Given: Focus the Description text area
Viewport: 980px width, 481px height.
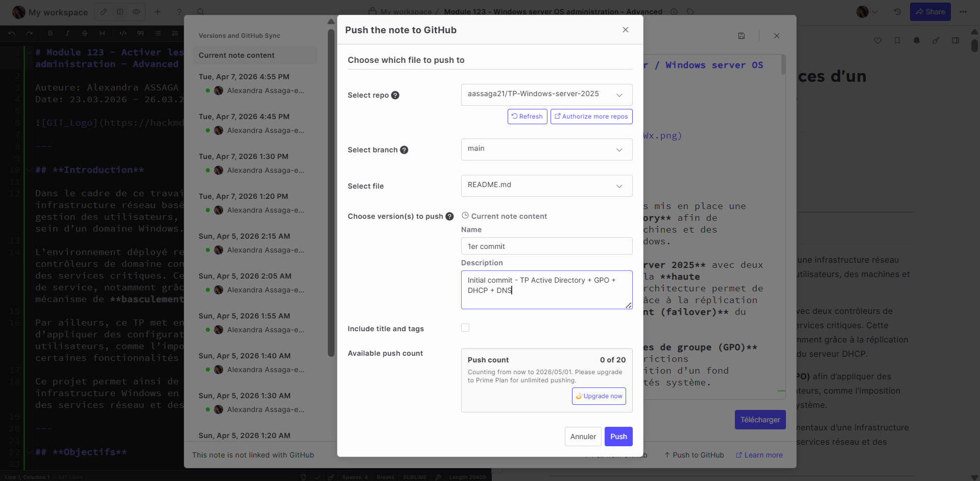Looking at the screenshot, I should coord(546,290).
